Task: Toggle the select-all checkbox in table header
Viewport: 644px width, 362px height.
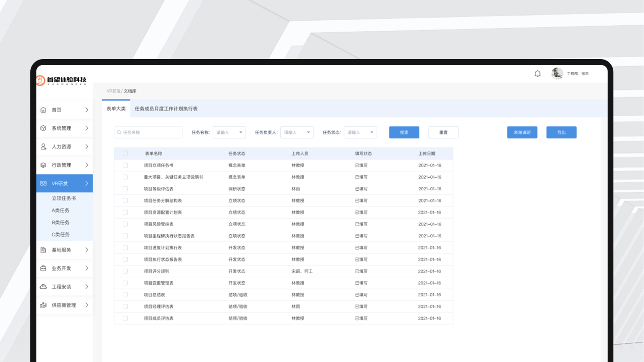Action: 125,153
